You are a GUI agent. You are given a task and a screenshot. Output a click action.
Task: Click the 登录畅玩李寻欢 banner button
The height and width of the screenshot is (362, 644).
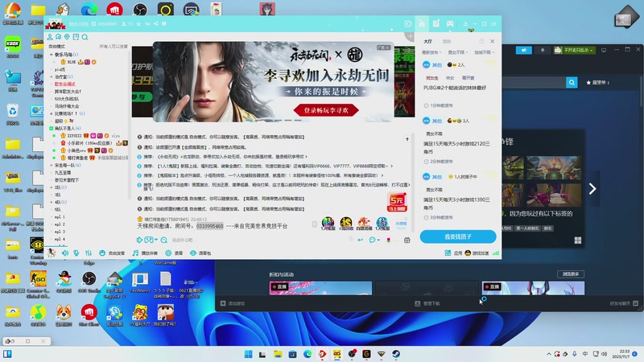(326, 110)
